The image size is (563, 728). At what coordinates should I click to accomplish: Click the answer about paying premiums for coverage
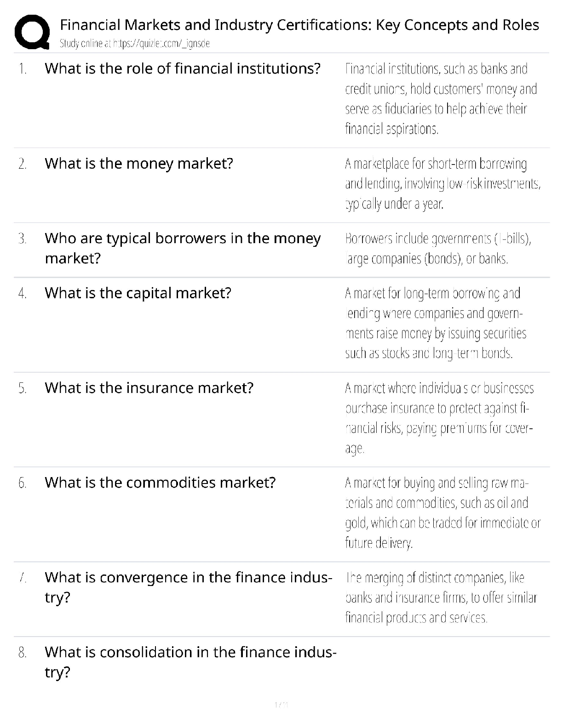click(x=439, y=418)
